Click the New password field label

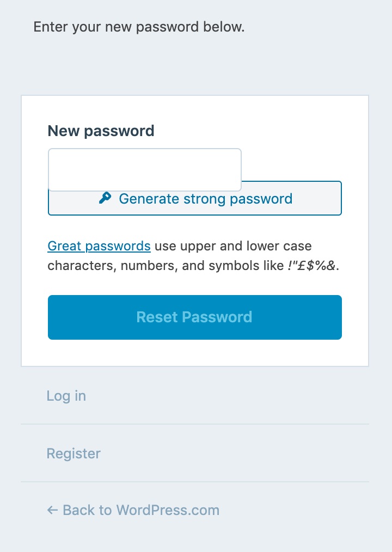[100, 131]
